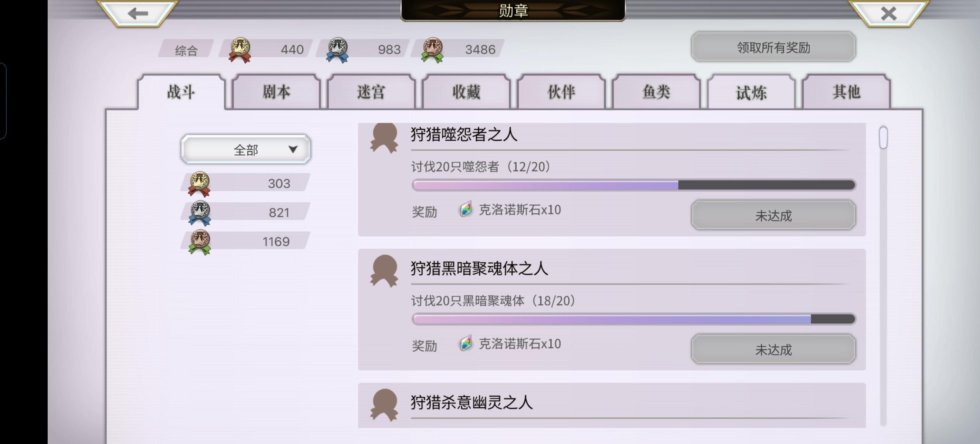
Task: Click 未达成 button for 狩猎噬怨者之人
Action: pos(773,215)
